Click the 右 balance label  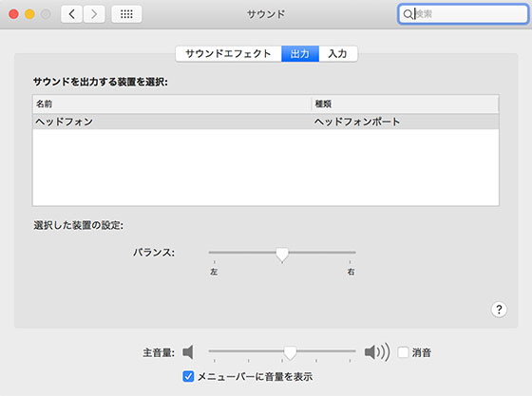(351, 272)
